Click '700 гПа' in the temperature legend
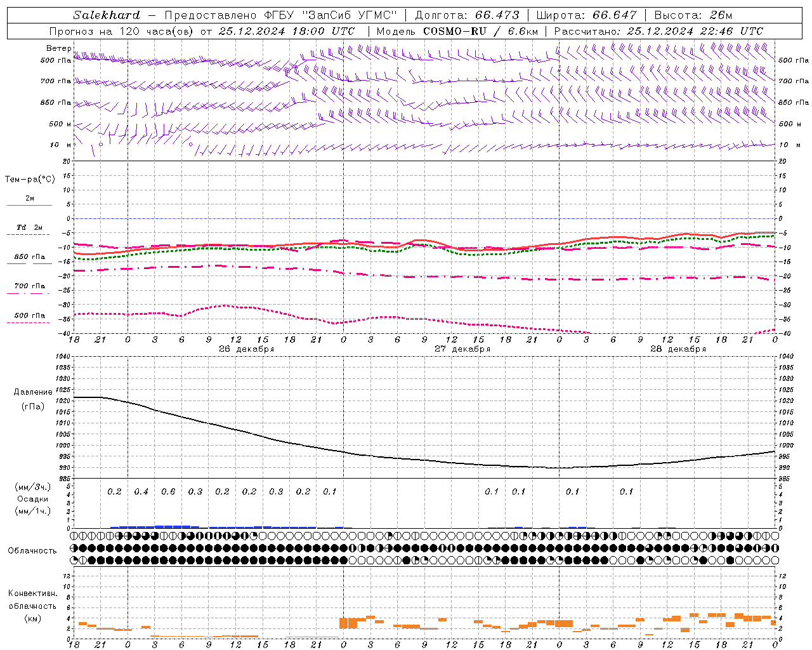 click(x=30, y=286)
